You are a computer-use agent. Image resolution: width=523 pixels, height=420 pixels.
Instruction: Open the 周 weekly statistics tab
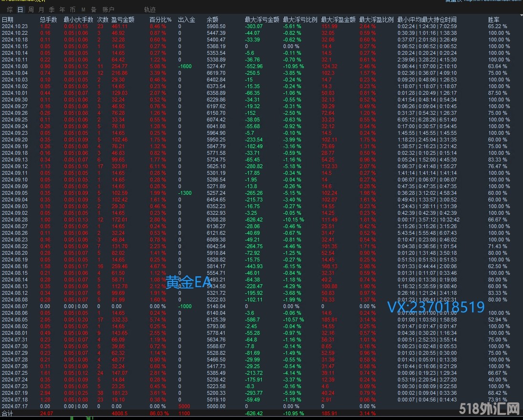click(x=31, y=10)
